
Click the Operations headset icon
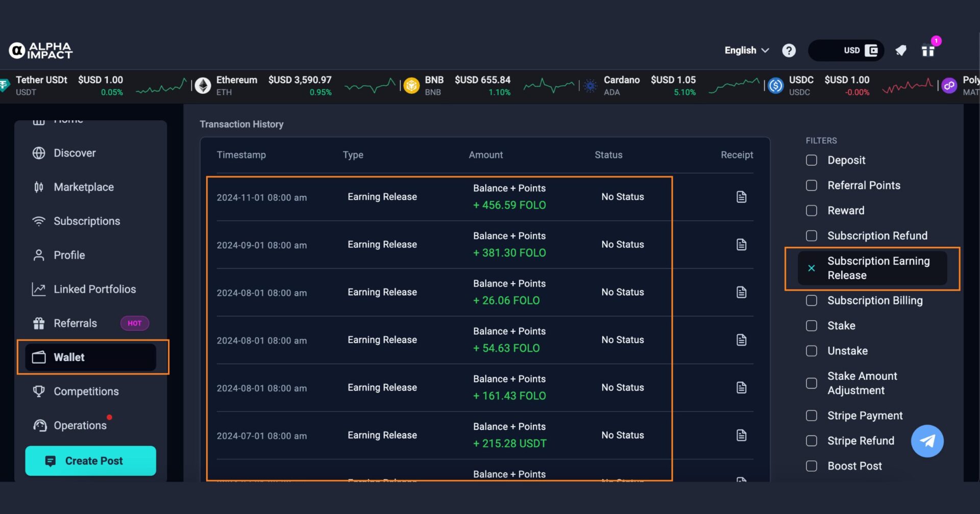click(x=40, y=425)
